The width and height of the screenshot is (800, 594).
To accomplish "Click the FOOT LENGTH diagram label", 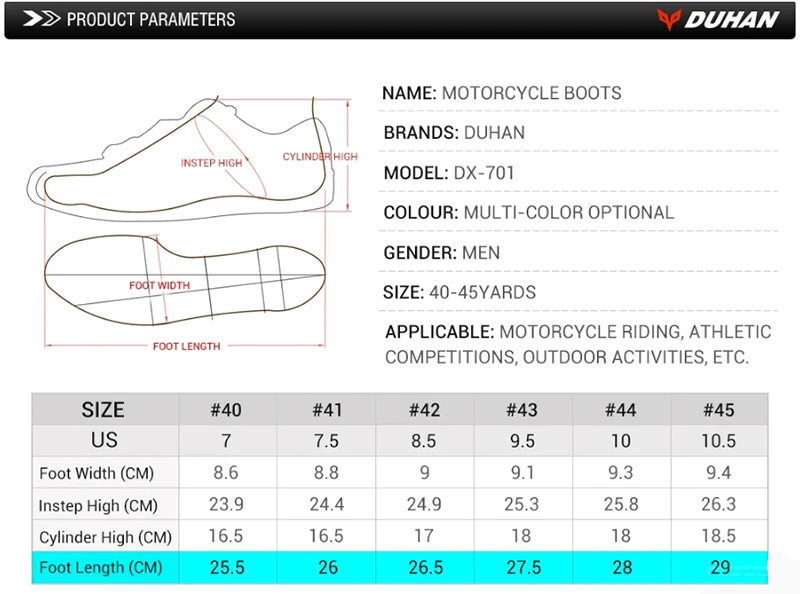I will tap(187, 346).
